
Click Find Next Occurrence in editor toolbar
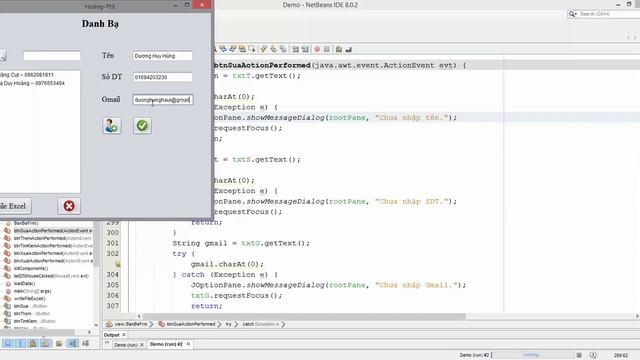click(x=233, y=49)
